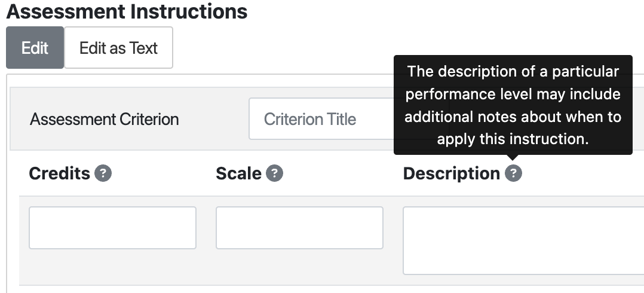Click the empty Scale input box
644x293 pixels.
coord(299,228)
